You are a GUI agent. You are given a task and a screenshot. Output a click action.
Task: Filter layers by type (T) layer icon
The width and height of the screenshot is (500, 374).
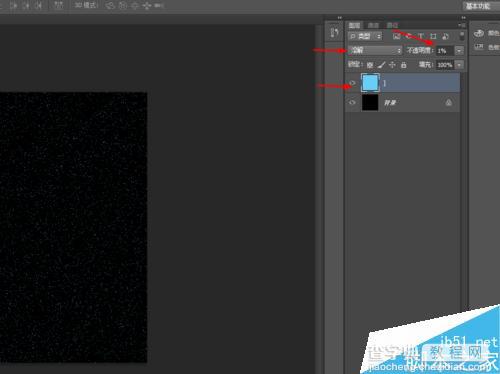(421, 36)
